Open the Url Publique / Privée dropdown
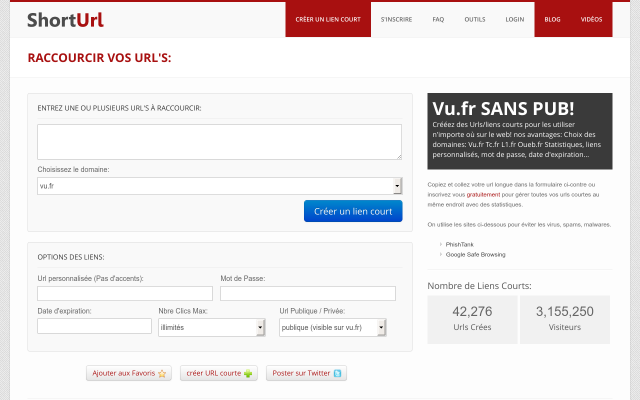Image resolution: width=640 pixels, height=400 pixels. [333, 327]
